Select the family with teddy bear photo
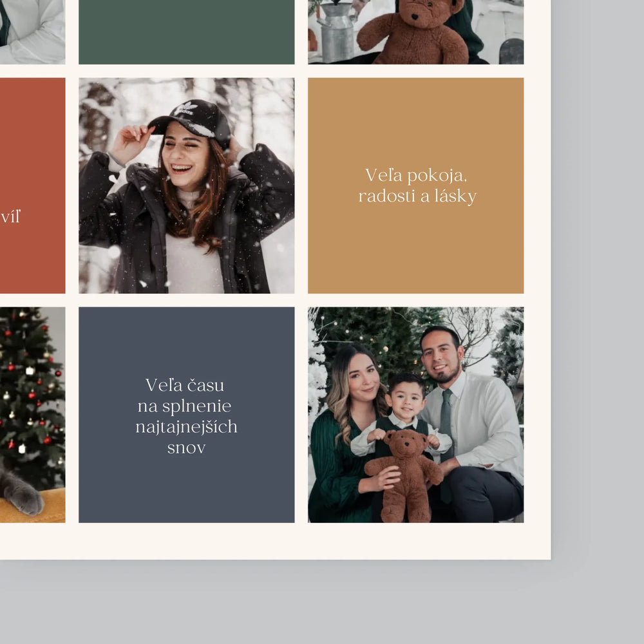Image resolution: width=644 pixels, height=644 pixels. click(415, 415)
